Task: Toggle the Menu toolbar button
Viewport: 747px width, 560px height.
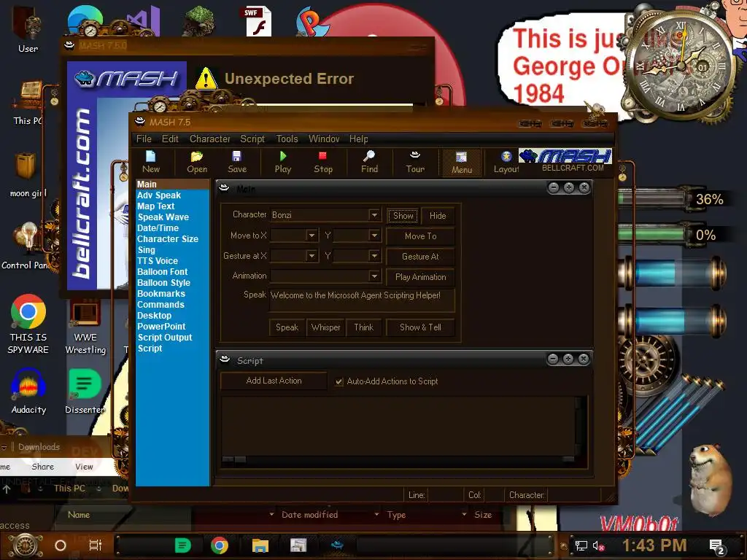Action: click(x=462, y=163)
